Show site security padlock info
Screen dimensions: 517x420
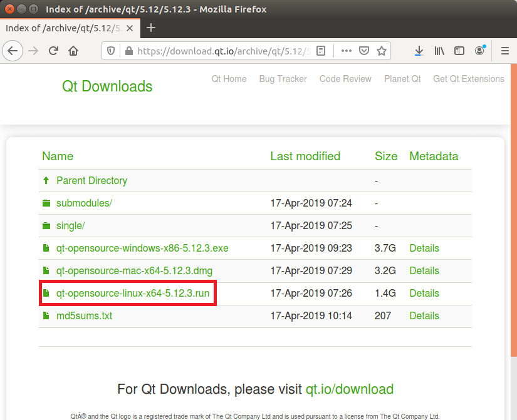(x=129, y=51)
